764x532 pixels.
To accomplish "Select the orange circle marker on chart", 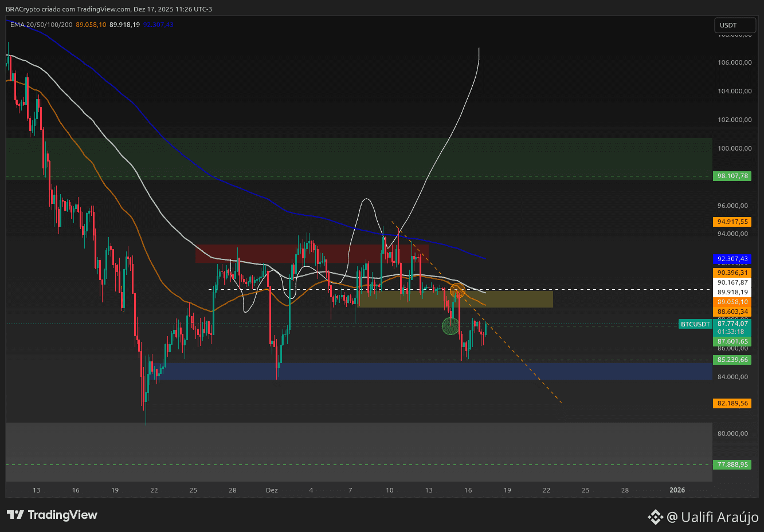I will point(457,290).
